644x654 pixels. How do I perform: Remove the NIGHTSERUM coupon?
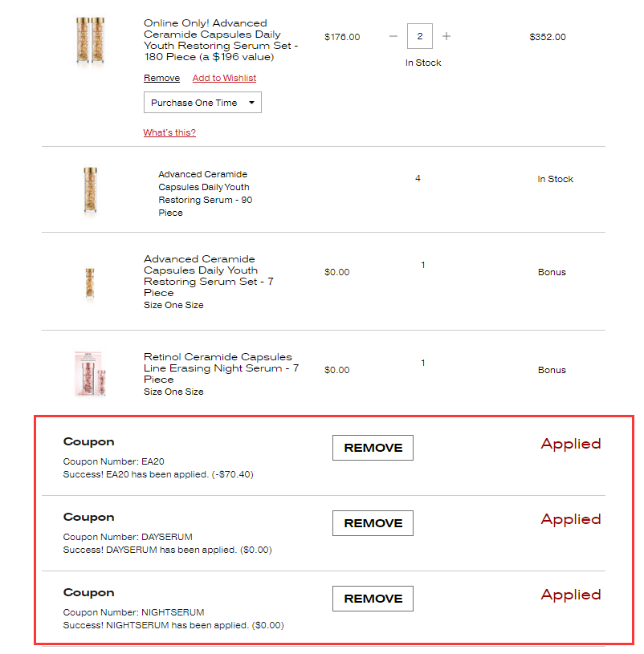click(x=373, y=599)
